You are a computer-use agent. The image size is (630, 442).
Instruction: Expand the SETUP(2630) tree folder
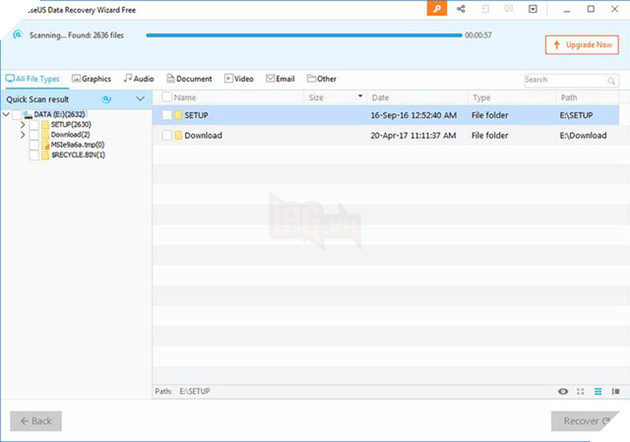pos(22,125)
